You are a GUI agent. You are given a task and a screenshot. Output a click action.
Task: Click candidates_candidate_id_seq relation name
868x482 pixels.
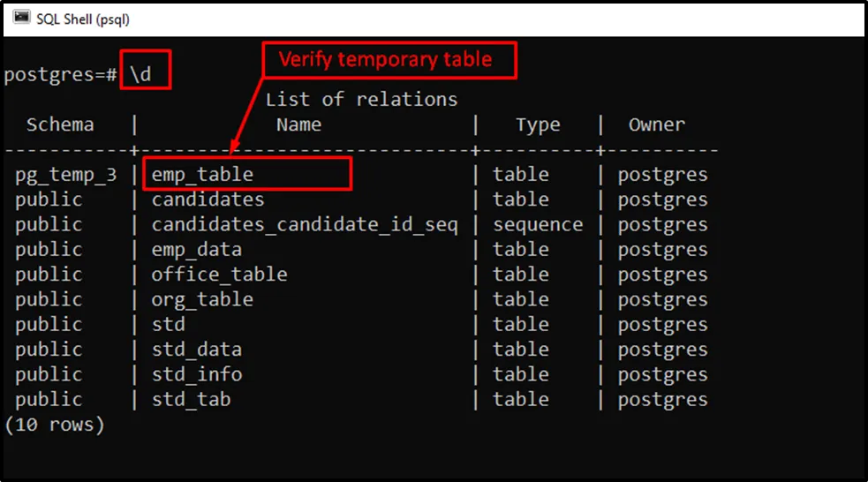coord(305,224)
